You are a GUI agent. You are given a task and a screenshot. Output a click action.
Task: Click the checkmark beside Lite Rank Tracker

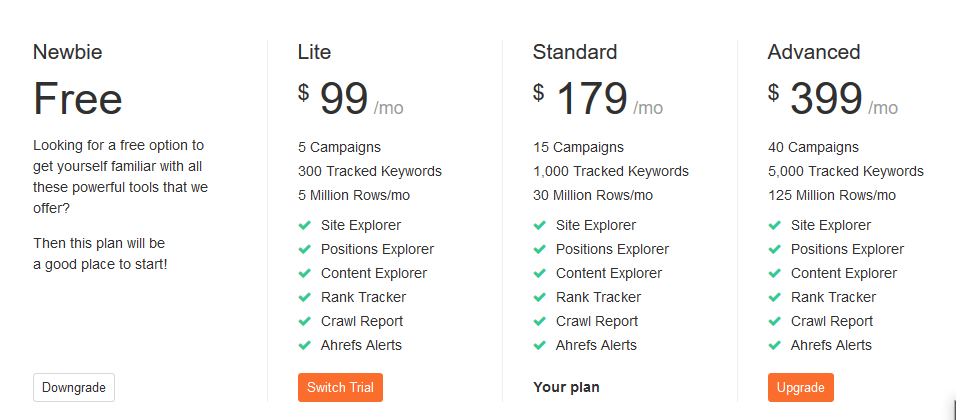(x=305, y=297)
